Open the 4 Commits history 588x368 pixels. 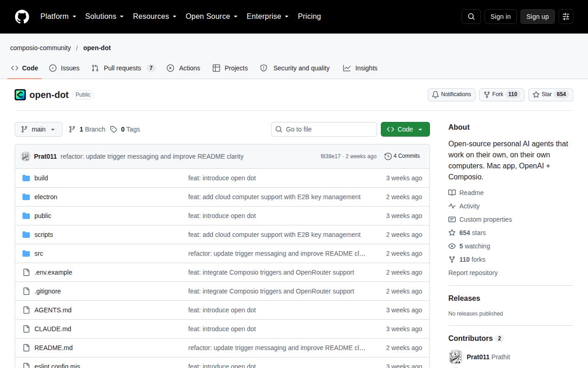(x=402, y=156)
